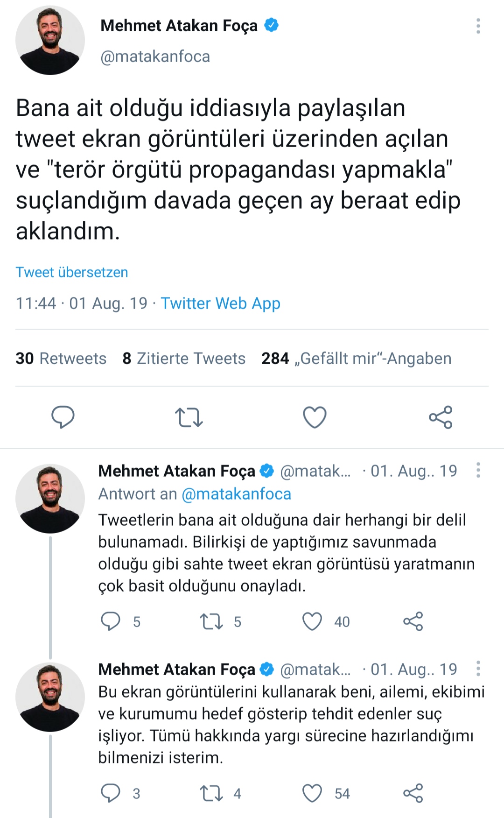Open options menu on first reply tweet

tap(478, 470)
